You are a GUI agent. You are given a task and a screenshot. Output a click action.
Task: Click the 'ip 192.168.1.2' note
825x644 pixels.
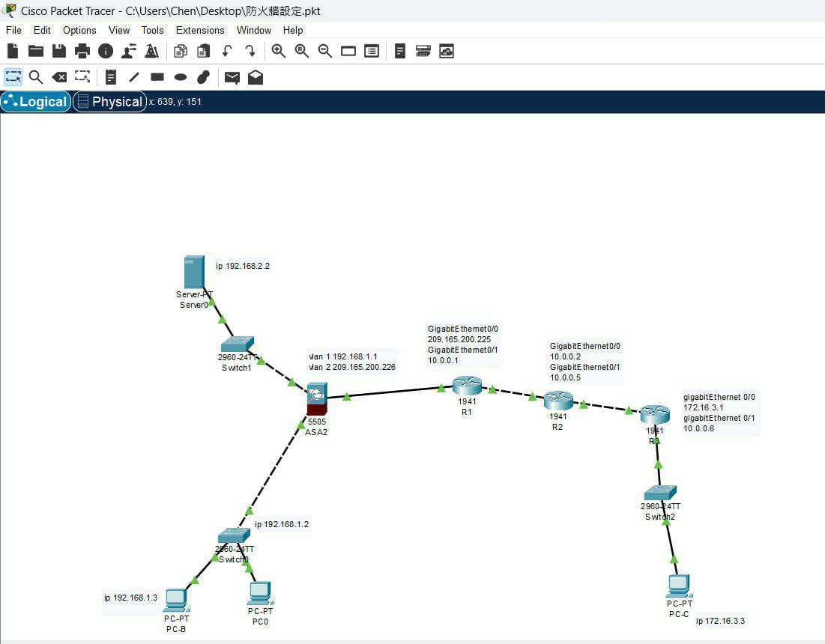coord(282,524)
